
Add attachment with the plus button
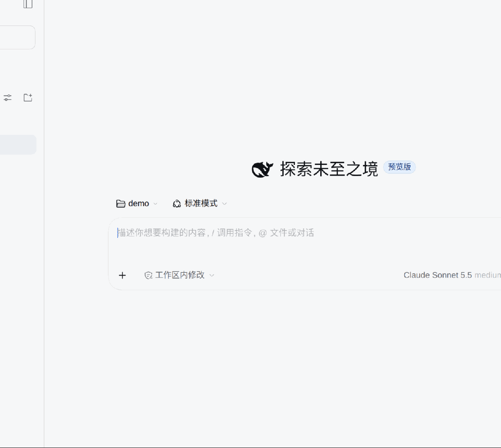(x=122, y=275)
